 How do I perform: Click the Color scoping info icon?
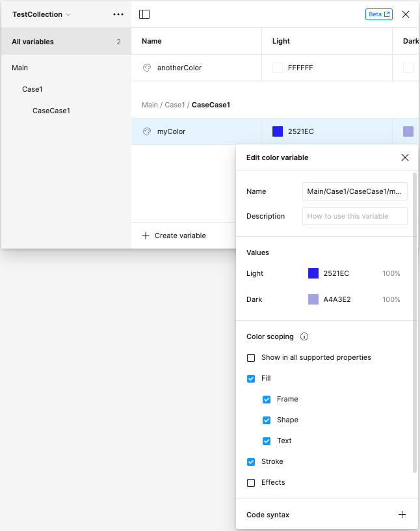(304, 337)
